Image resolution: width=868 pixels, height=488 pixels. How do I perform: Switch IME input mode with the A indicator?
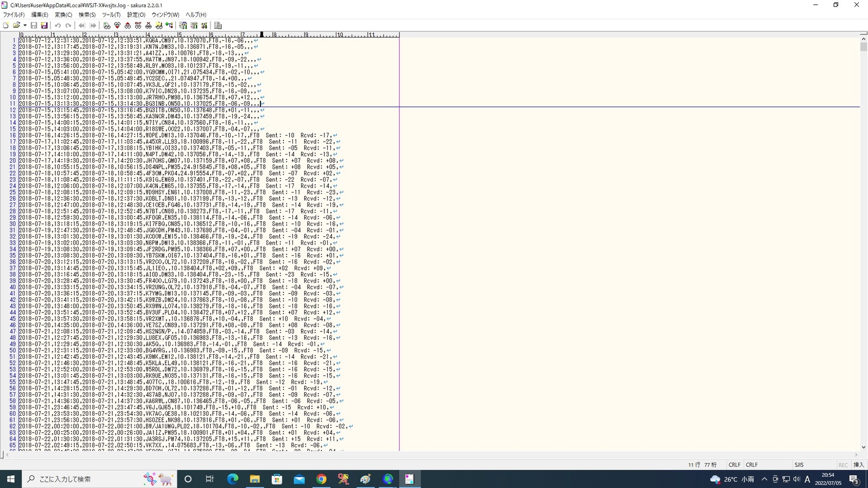[807, 479]
